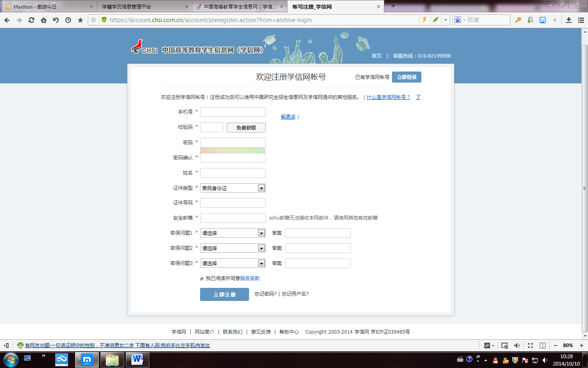Viewport: 588px width, 368px height.
Task: Open the 忘记用户名? link
Action: [x=295, y=294]
